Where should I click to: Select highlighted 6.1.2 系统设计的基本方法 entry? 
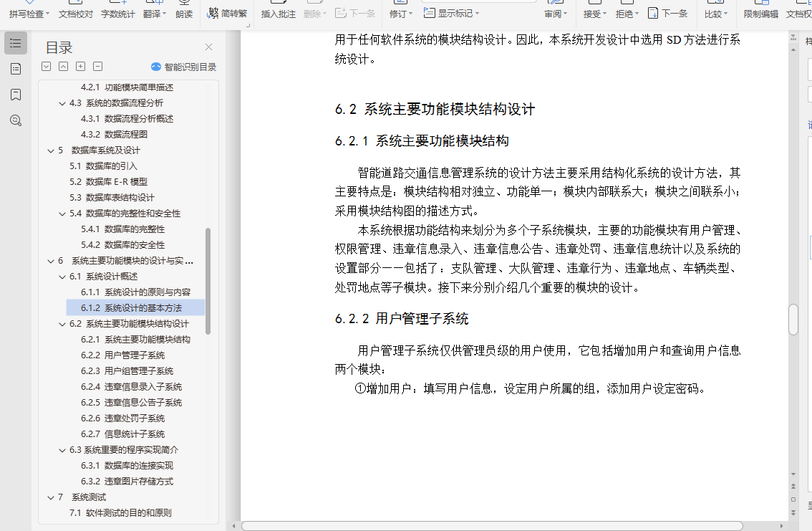(x=135, y=307)
